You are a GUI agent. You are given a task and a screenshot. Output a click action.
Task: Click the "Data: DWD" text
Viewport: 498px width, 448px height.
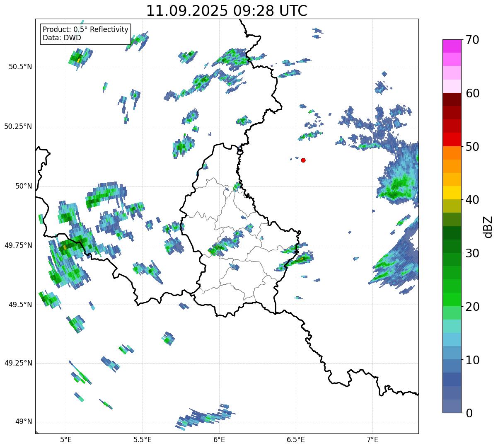tap(62, 38)
